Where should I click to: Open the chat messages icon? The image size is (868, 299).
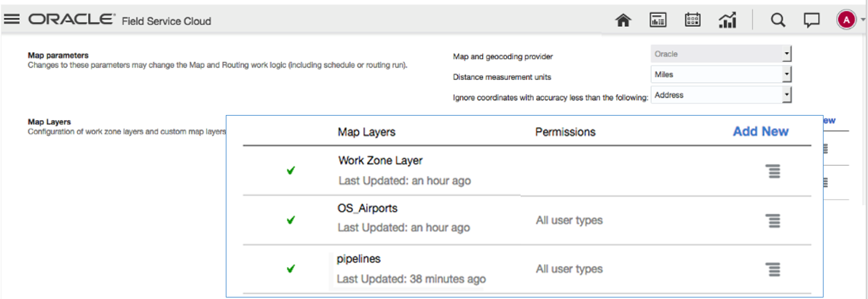point(812,20)
